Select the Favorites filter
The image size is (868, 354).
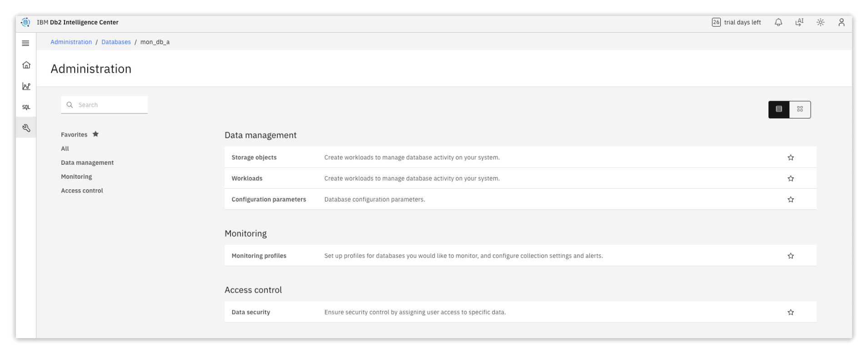(x=80, y=134)
